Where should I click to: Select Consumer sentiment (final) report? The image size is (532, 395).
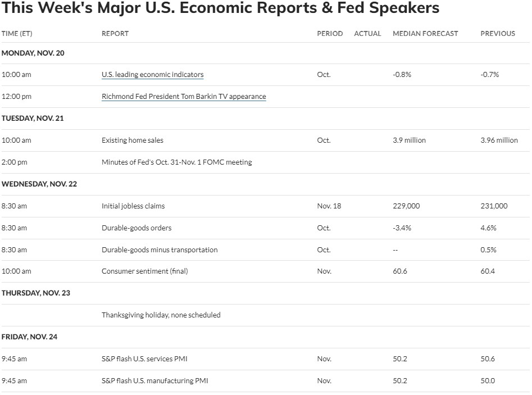click(x=144, y=271)
